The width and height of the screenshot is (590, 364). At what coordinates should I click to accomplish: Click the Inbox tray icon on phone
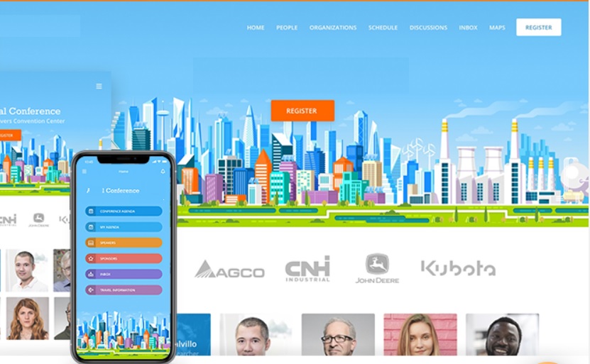click(x=91, y=274)
